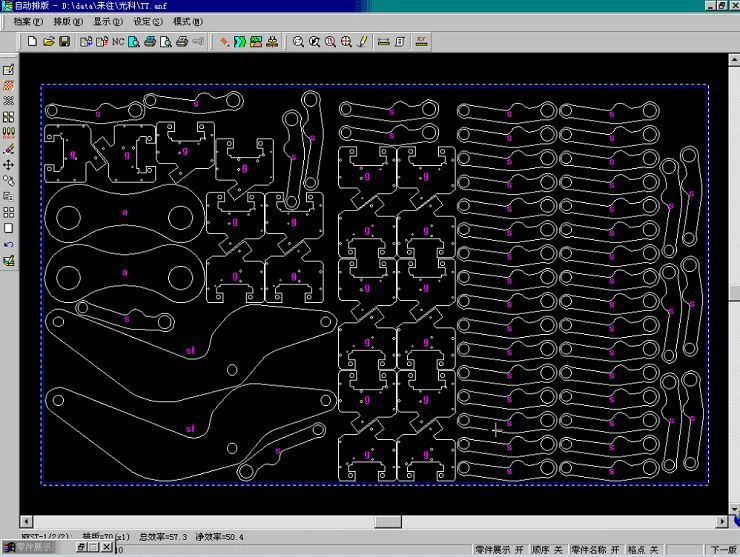740x557 pixels.
Task: Toggle 零件展示 status switch
Action: [x=500, y=549]
